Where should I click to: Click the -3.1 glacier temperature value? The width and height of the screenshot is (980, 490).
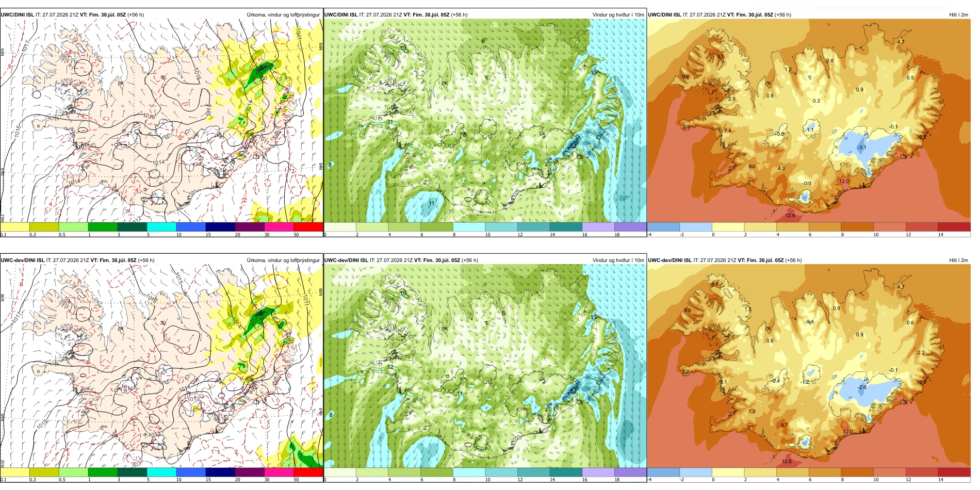pyautogui.click(x=862, y=148)
